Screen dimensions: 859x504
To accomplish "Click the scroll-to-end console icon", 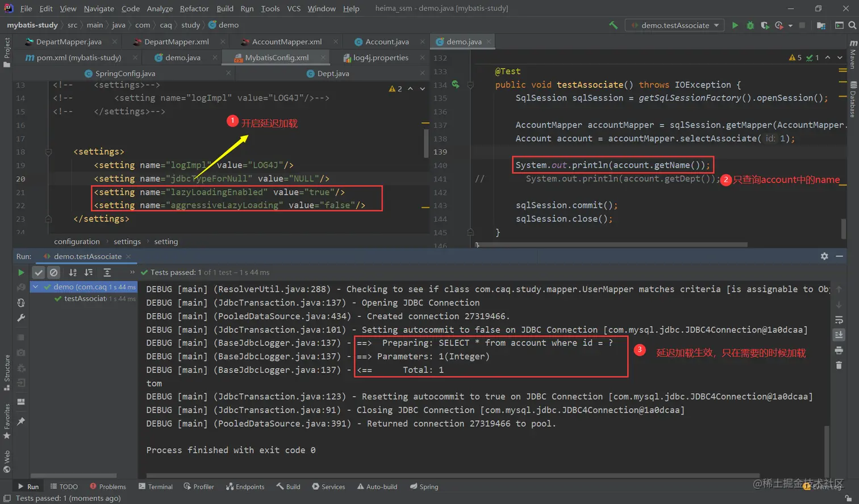I will click(839, 335).
